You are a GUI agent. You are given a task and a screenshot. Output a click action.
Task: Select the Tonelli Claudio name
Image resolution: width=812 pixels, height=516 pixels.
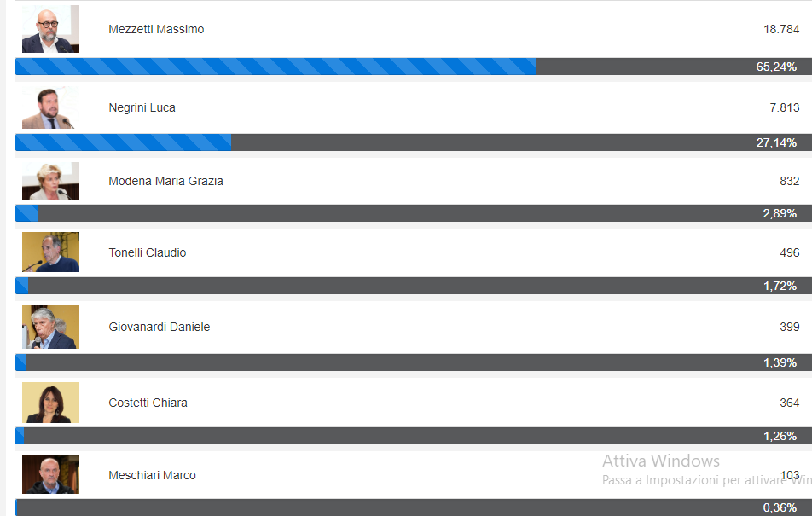pyautogui.click(x=147, y=253)
